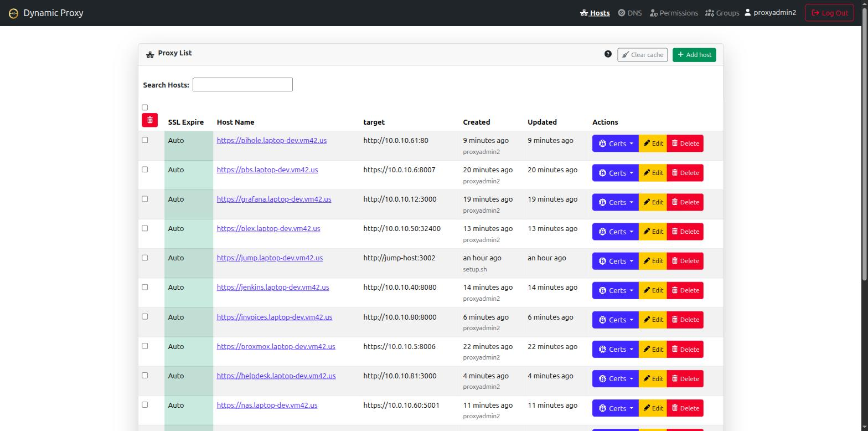Check the grafana host row checkbox
868x431 pixels.
145,199
